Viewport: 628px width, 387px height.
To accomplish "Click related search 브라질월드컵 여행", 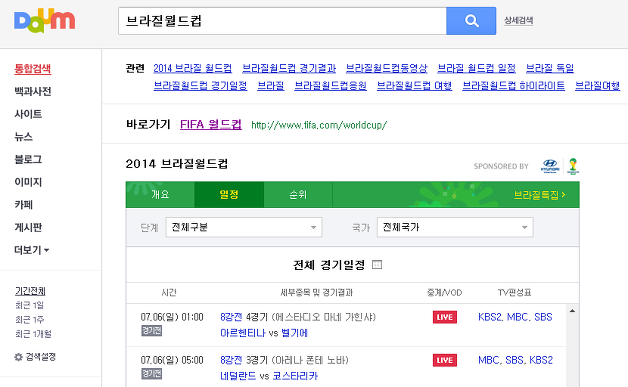I will [415, 86].
